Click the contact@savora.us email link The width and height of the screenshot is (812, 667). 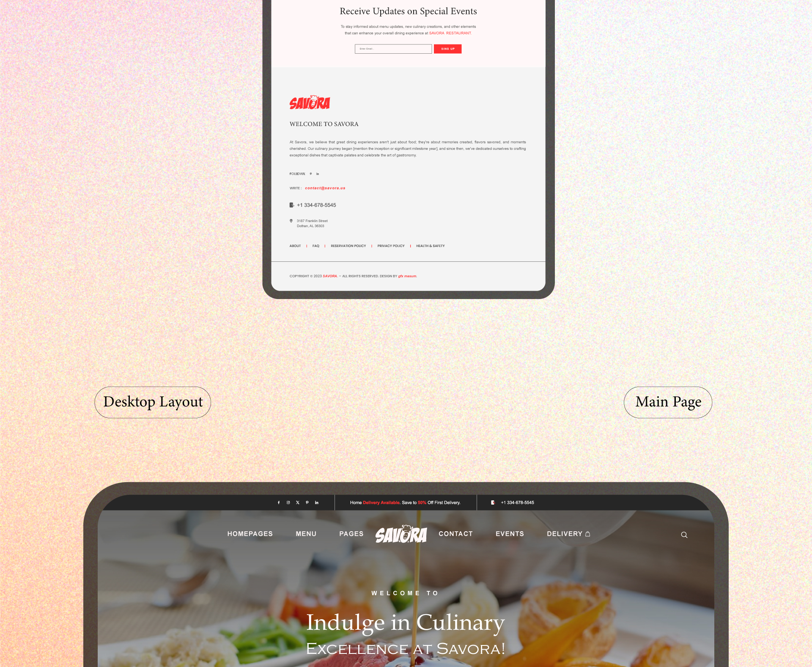click(x=325, y=187)
